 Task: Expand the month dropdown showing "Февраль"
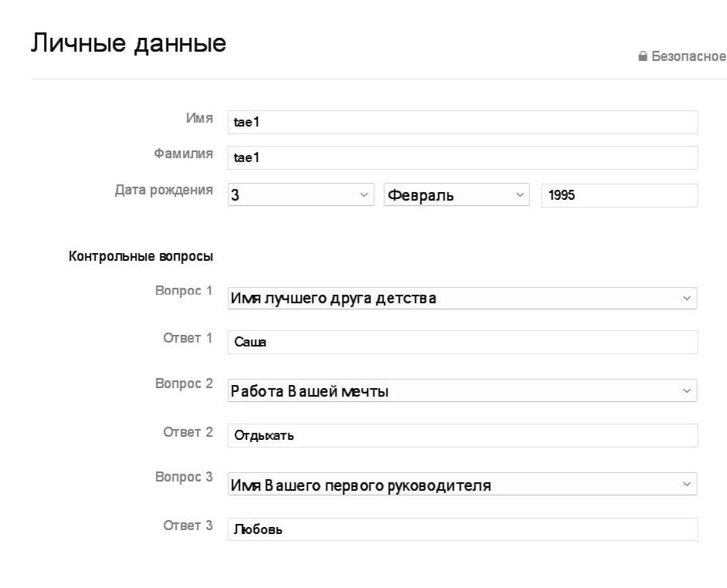pos(455,195)
